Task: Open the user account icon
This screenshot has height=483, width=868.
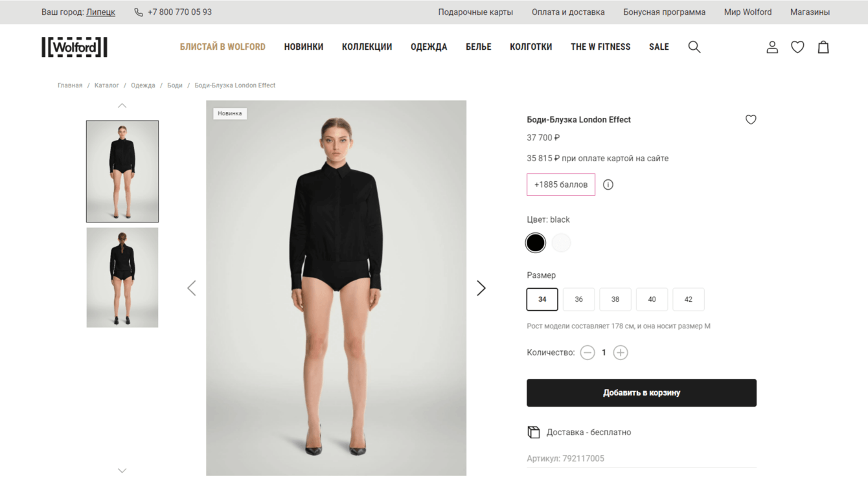Action: (772, 47)
